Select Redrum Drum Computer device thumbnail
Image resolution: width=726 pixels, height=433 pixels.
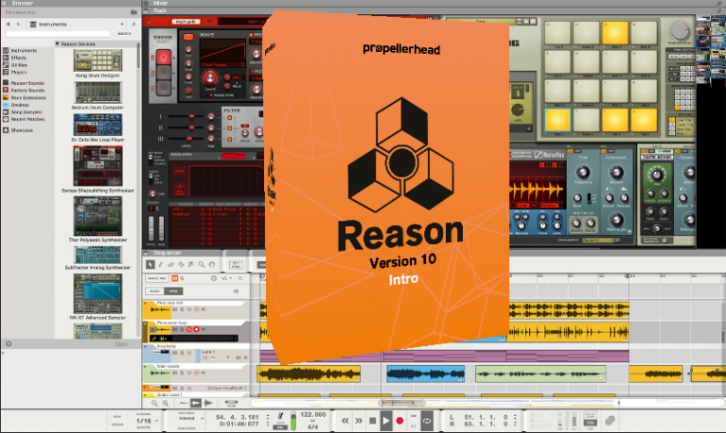(98, 93)
